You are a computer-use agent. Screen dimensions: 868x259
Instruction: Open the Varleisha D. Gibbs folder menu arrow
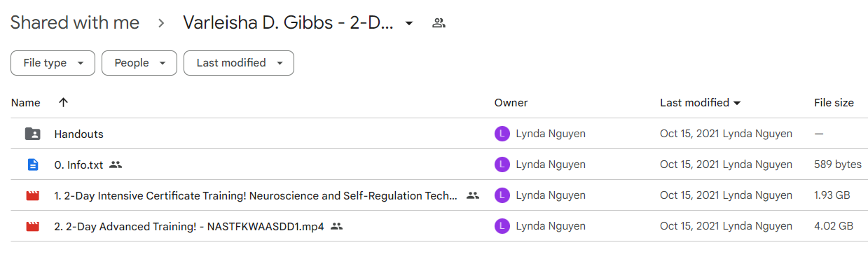(x=409, y=23)
